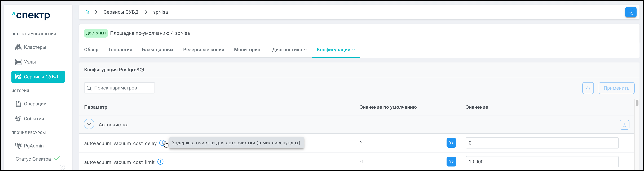Open Кластеры in the sidebar
The width and height of the screenshot is (644, 171).
coord(35,47)
